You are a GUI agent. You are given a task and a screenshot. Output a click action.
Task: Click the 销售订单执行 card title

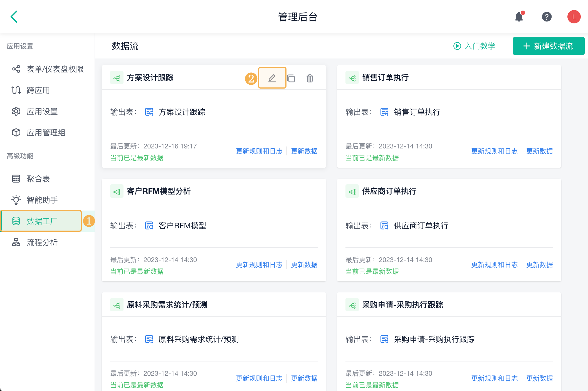tap(386, 78)
